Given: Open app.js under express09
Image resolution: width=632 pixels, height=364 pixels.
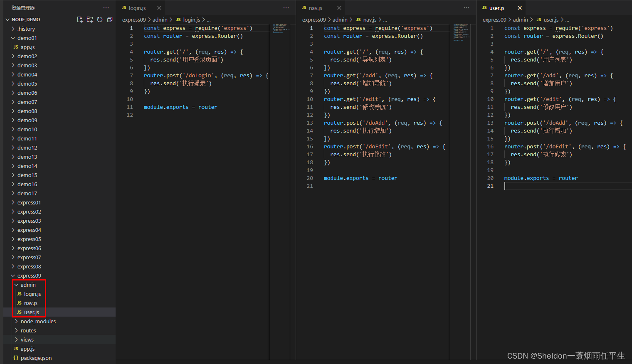Looking at the screenshot, I should click(x=59, y=349).
